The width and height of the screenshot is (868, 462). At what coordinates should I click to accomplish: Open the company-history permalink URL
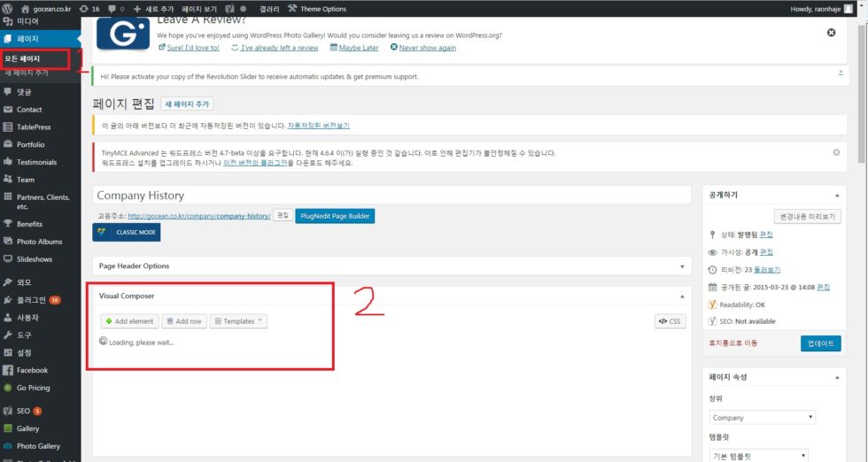[199, 216]
